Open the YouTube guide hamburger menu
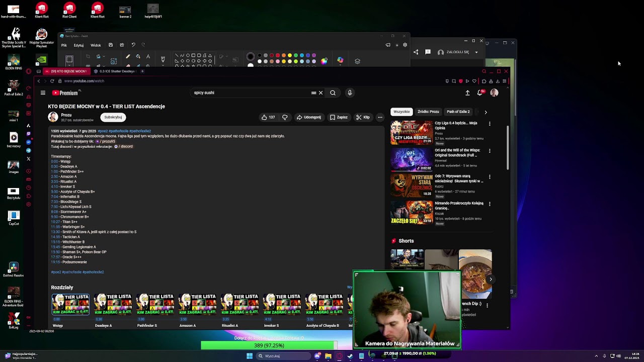The height and width of the screenshot is (362, 644). pyautogui.click(x=43, y=93)
